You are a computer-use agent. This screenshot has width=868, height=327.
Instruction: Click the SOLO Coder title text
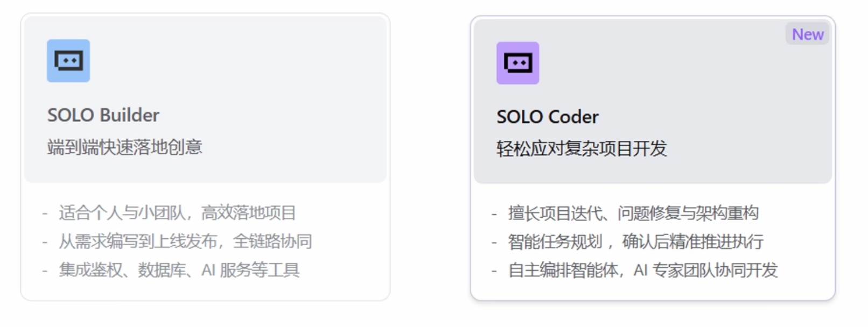(548, 116)
